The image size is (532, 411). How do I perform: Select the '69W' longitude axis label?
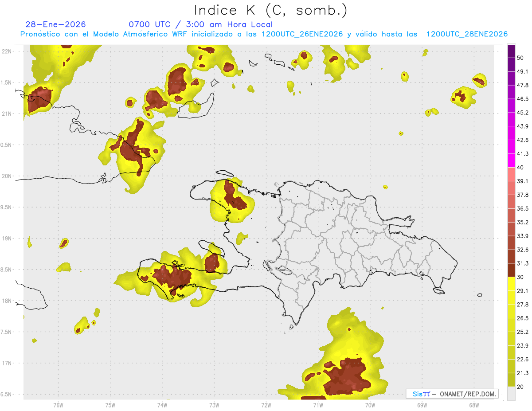click(x=422, y=405)
